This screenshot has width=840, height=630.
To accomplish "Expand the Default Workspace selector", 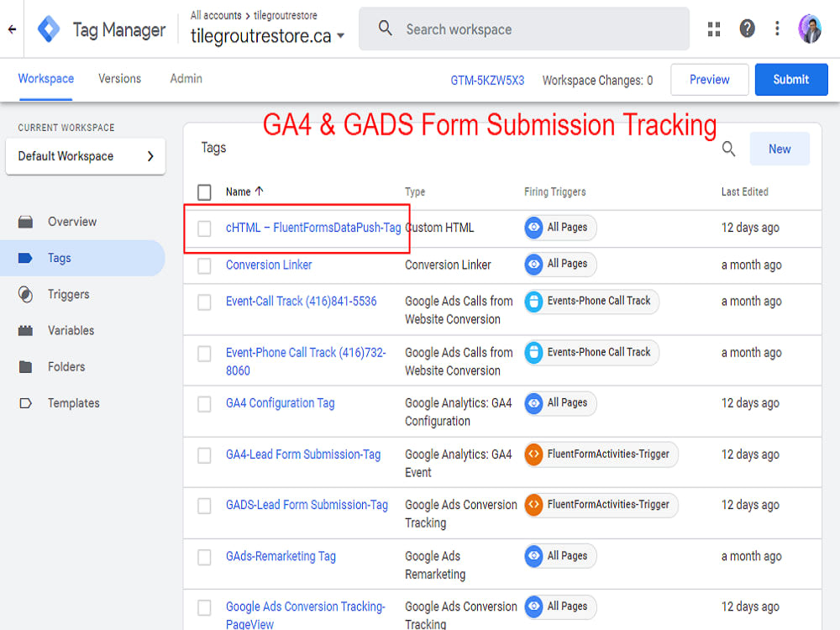I will click(x=85, y=156).
